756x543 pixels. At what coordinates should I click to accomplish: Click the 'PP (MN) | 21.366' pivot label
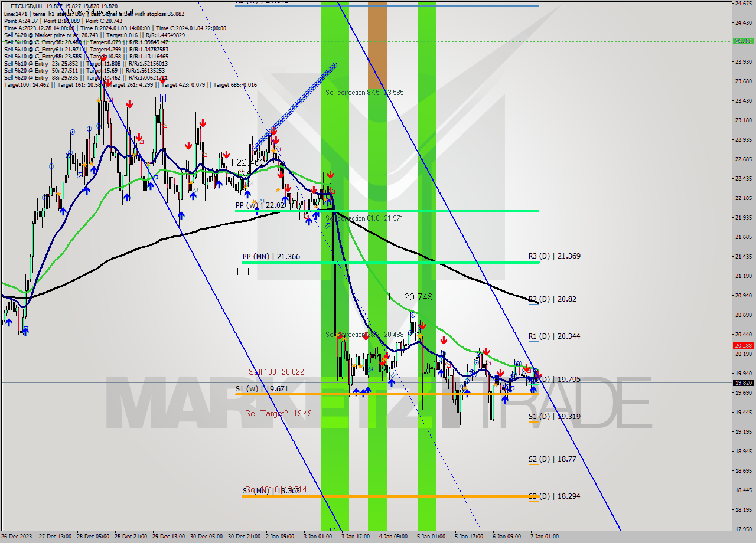point(271,256)
